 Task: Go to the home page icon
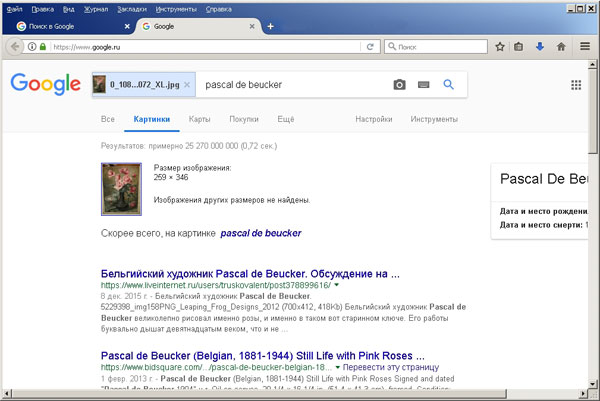pyautogui.click(x=561, y=47)
